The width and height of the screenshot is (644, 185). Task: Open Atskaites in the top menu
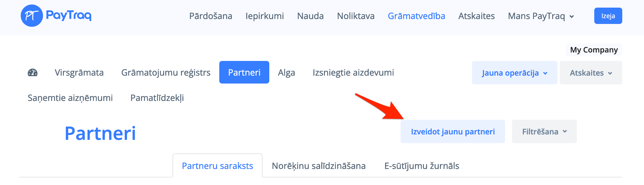(476, 16)
